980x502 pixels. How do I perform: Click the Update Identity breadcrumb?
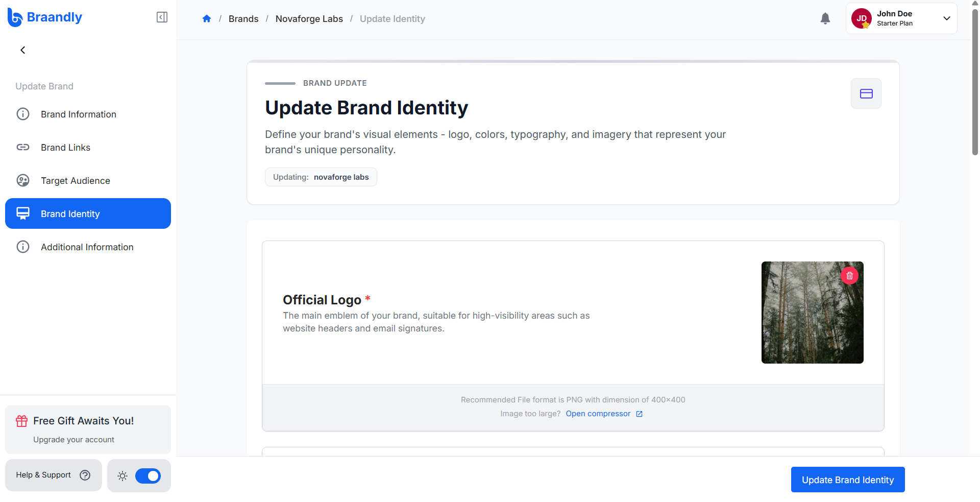393,19
